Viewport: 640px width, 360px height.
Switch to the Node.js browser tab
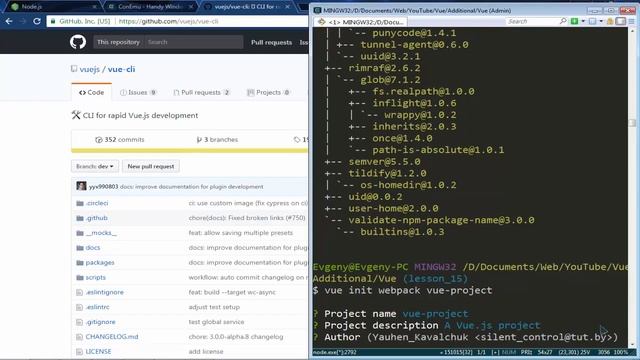click(x=53, y=7)
